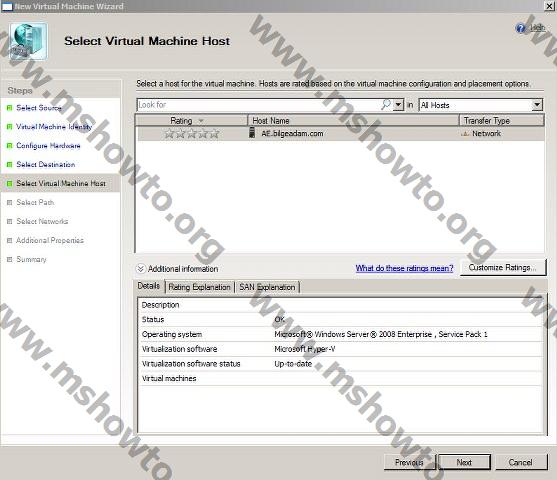Click the Help question mark icon
Screen dimensions: 557x480
tap(520, 28)
